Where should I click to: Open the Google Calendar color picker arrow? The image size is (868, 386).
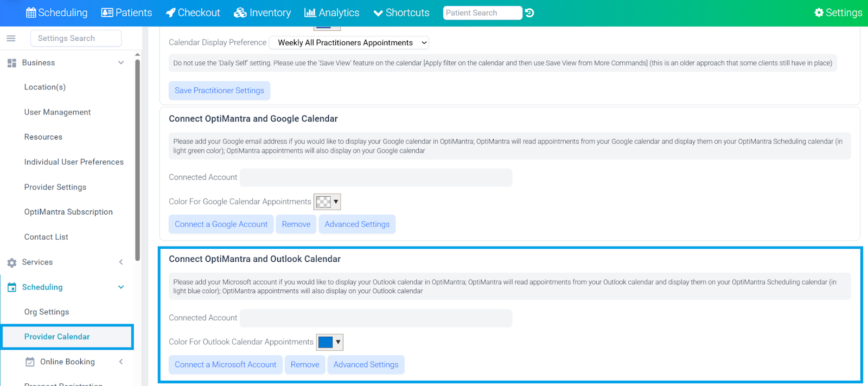(x=336, y=202)
